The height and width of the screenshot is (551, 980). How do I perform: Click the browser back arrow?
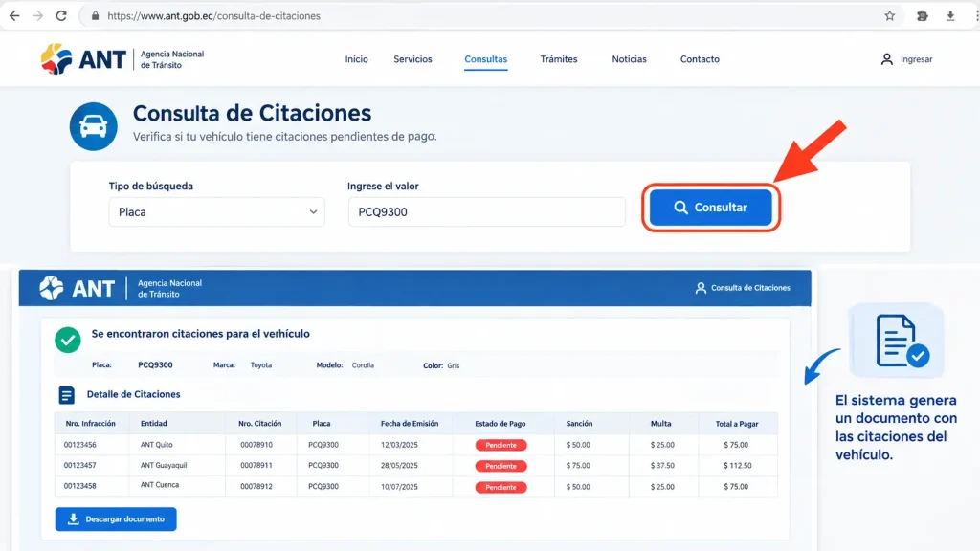pos(13,16)
